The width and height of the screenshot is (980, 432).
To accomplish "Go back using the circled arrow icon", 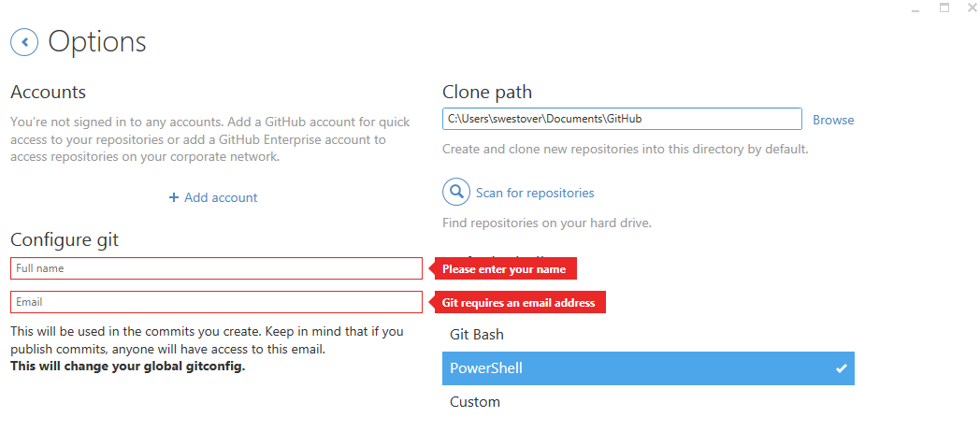I will click(x=24, y=42).
